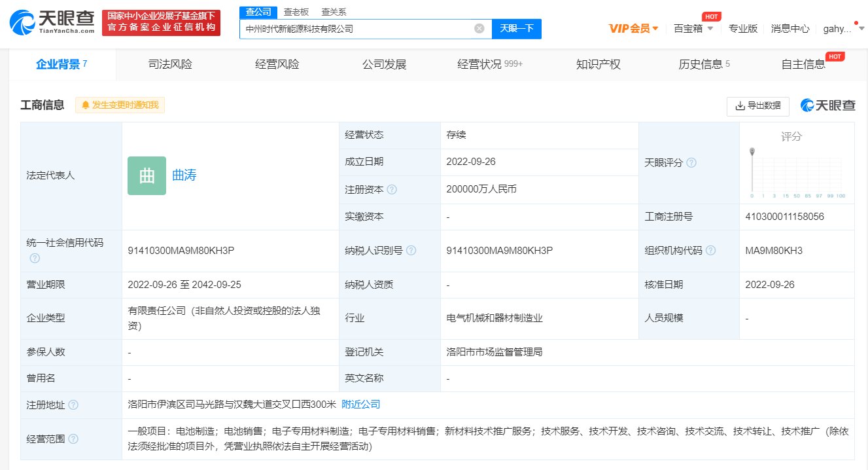Screen dimensions: 868x470
Task: Clear the search box with the X icon
Action: point(479,28)
